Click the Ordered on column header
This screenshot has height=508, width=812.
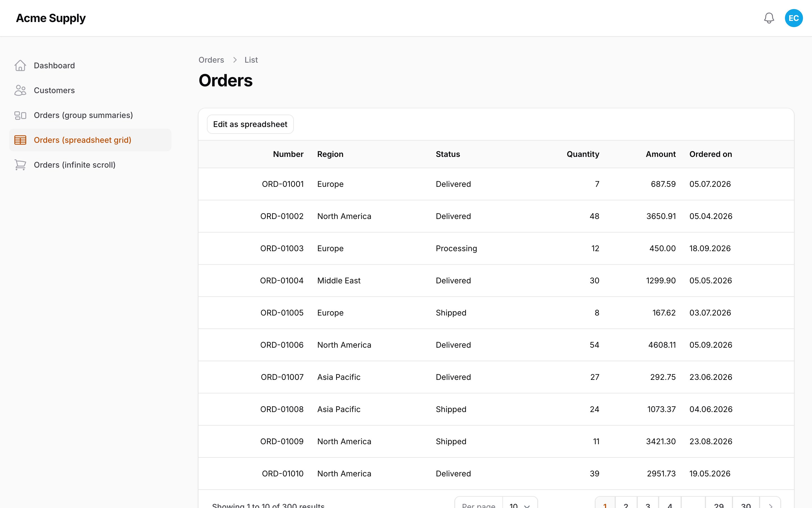point(711,154)
